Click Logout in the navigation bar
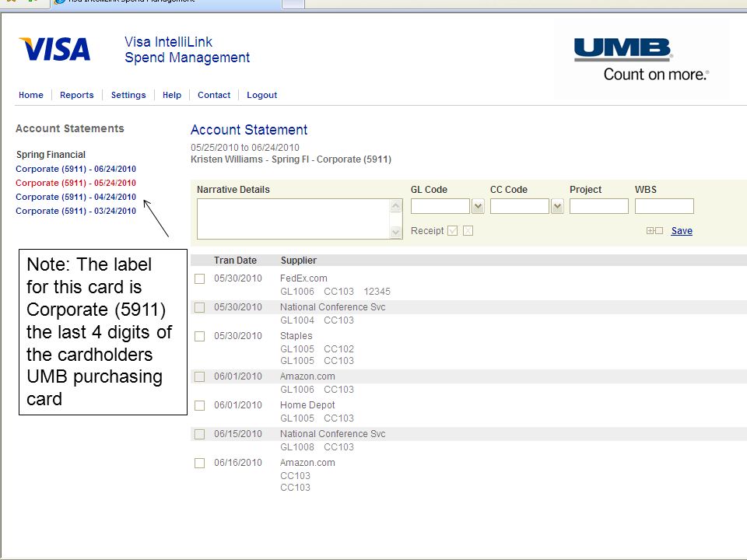Viewport: 747px width, 560px height. 262,95
